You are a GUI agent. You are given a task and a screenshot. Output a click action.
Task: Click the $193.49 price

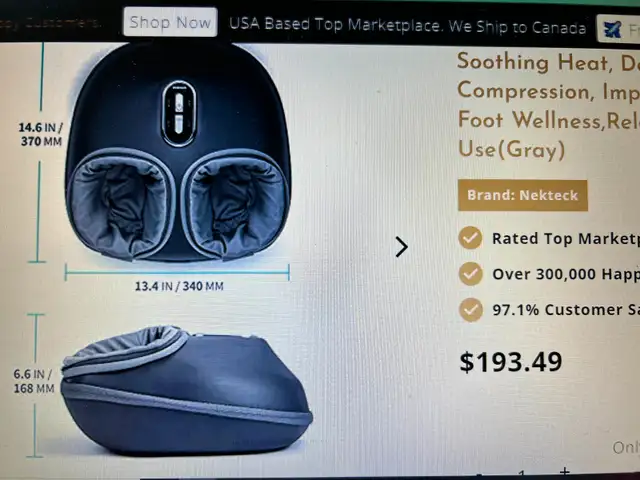[x=511, y=362]
